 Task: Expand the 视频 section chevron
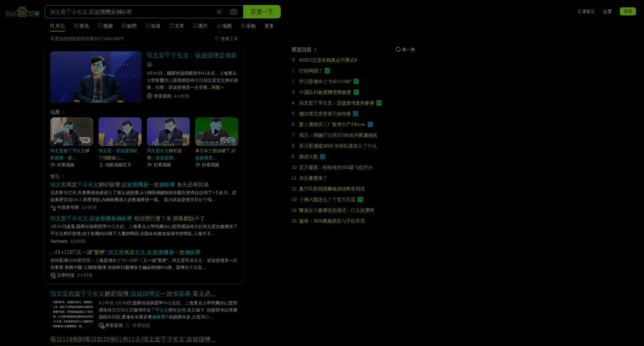[63, 112]
